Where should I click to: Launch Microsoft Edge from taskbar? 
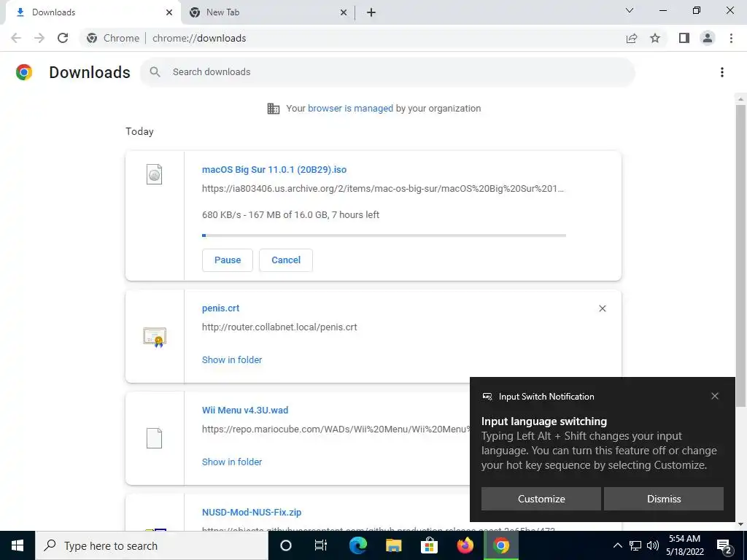[x=357, y=545]
